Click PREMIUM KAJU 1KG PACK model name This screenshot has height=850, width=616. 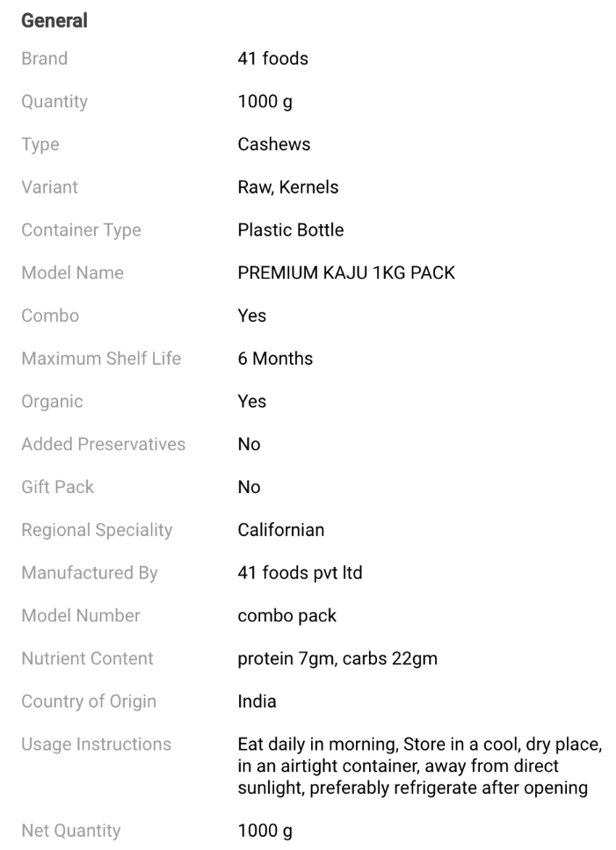[x=346, y=272]
